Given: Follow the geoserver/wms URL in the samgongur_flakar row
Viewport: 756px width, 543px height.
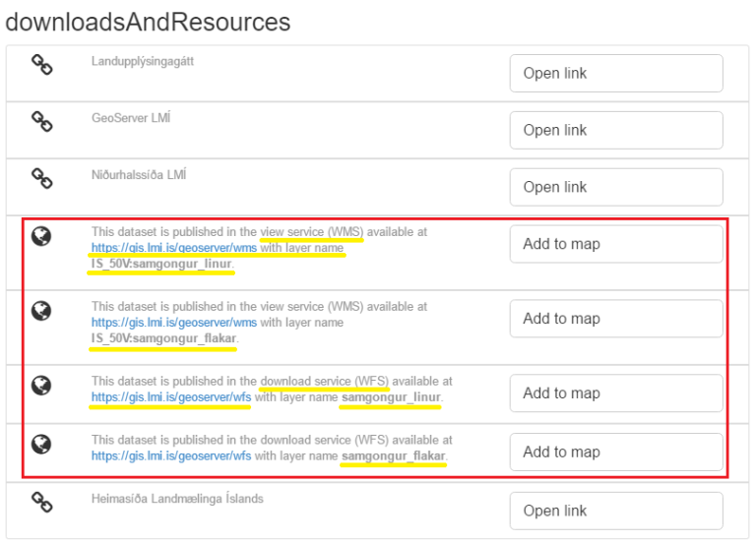Looking at the screenshot, I should [x=174, y=322].
